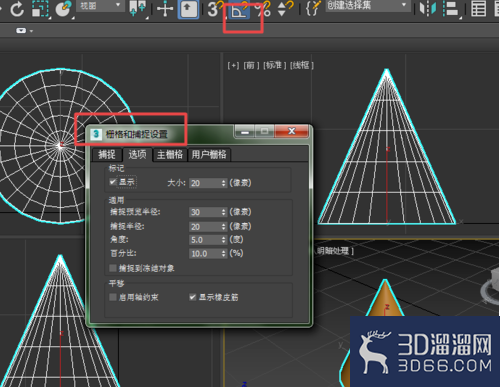Screen dimensions: 500x387
Task: Maximize the 栅格和捕捉设置 dialog
Action: 265,132
